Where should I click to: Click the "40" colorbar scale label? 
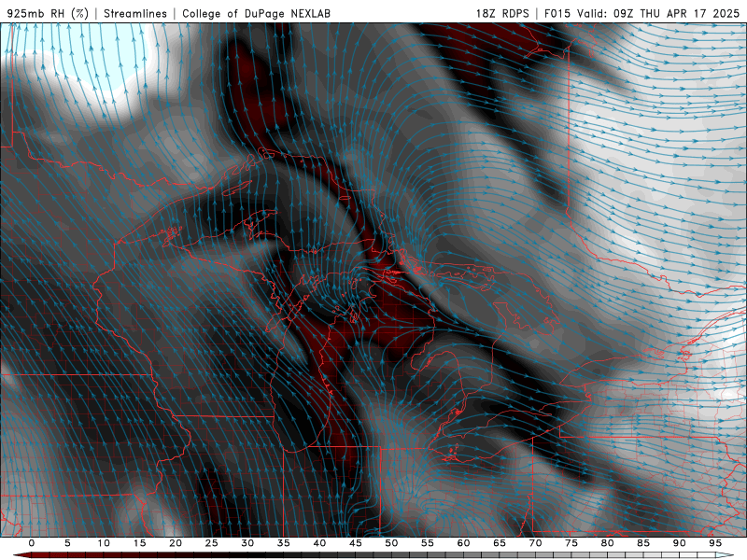click(x=319, y=543)
